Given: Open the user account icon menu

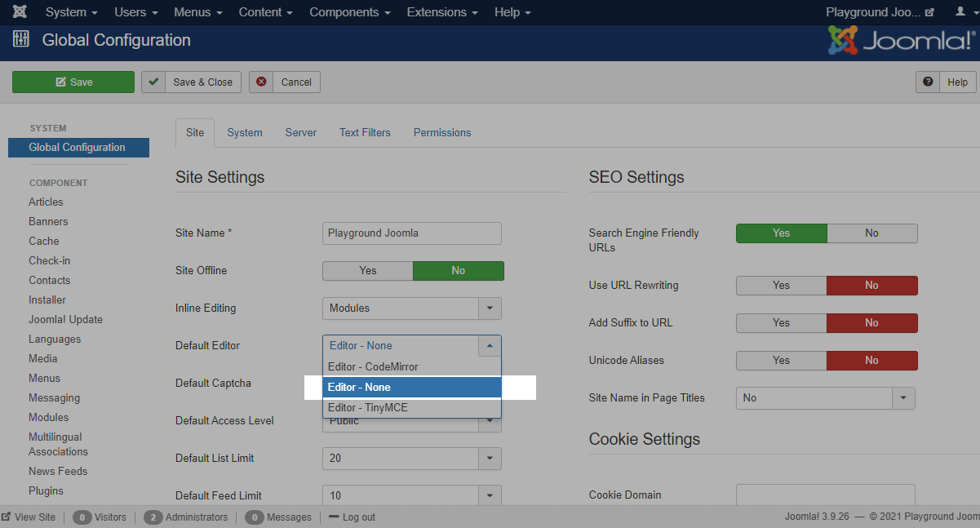Looking at the screenshot, I should (960, 12).
